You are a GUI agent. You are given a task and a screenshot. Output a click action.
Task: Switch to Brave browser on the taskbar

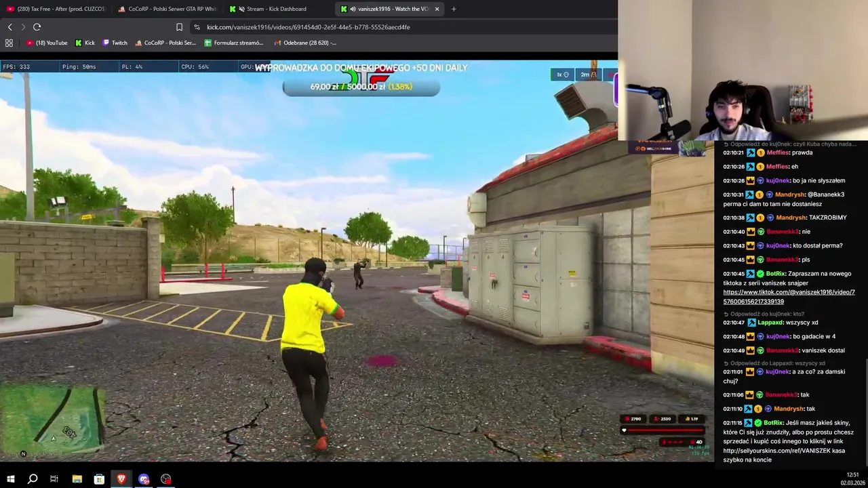[121, 479]
